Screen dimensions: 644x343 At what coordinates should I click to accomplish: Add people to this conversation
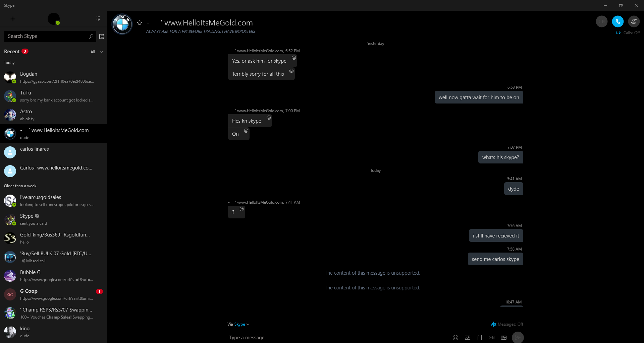[634, 21]
